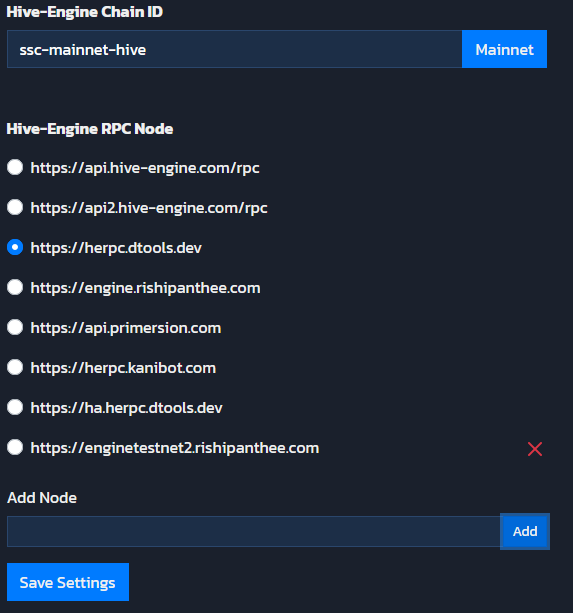Select https://enginetestnet2.rishipanthee.com radio button
The height and width of the screenshot is (613, 573).
point(15,447)
